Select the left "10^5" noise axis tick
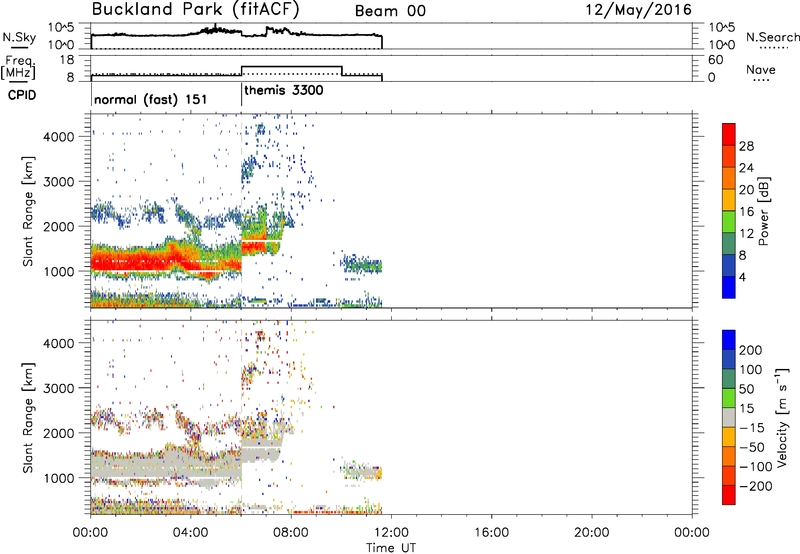 61,28
